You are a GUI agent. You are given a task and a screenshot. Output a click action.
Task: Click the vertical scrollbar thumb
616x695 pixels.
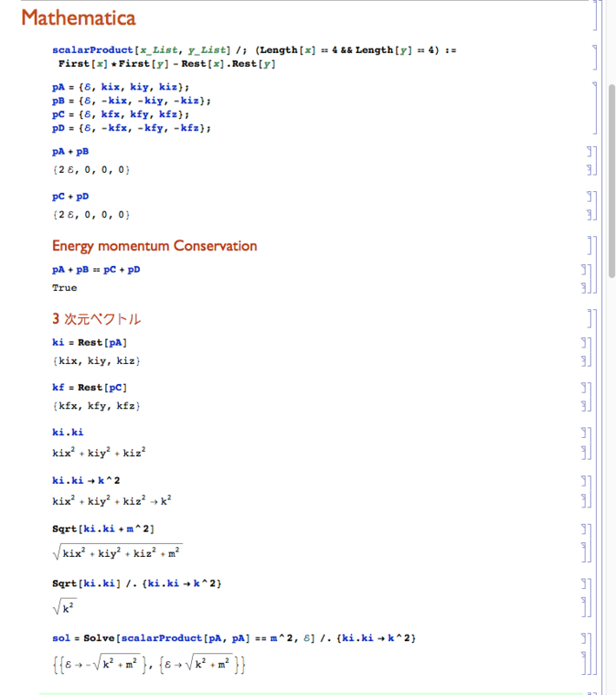(612, 181)
